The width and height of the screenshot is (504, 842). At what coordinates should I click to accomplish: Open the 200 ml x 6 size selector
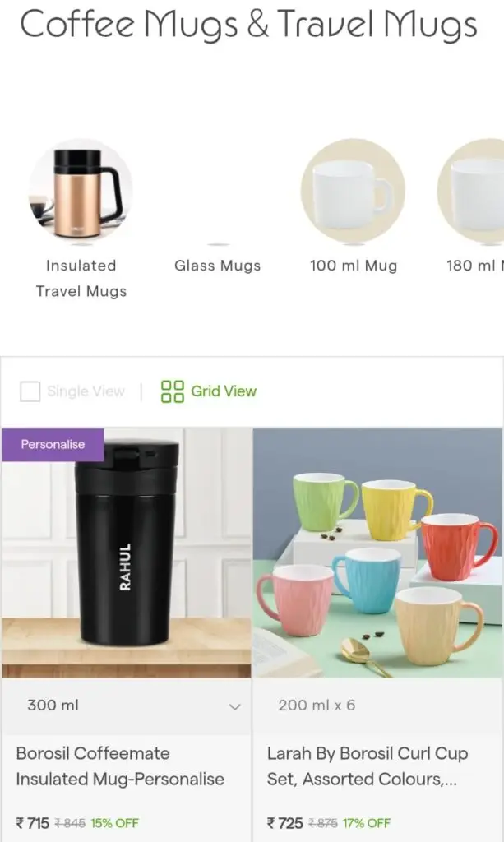377,706
